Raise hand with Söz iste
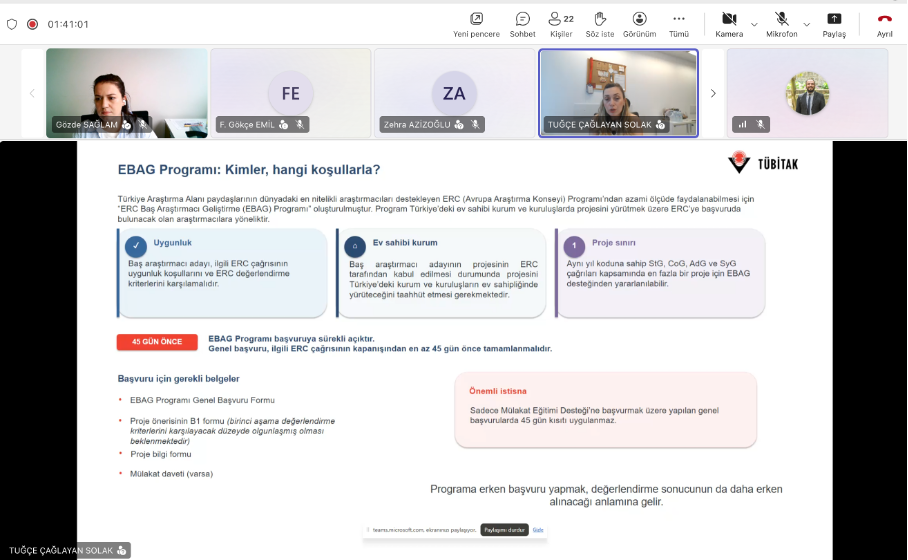This screenshot has width=908, height=560. click(600, 25)
